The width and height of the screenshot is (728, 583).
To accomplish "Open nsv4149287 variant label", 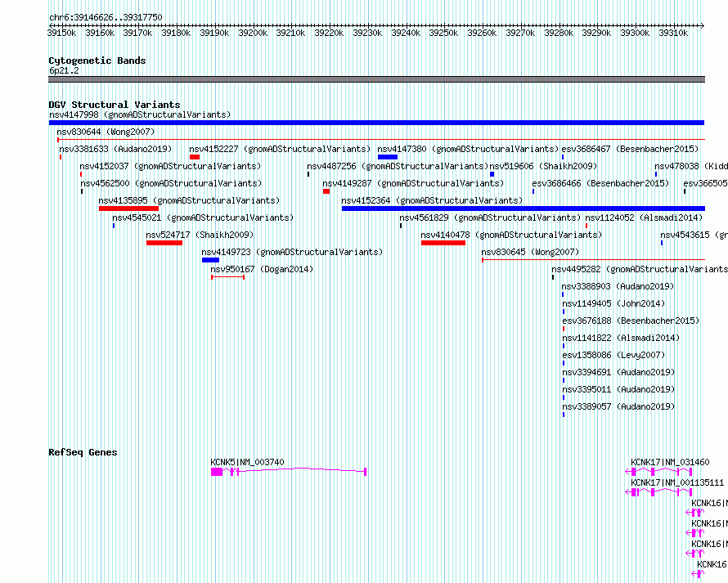I will click(413, 183).
